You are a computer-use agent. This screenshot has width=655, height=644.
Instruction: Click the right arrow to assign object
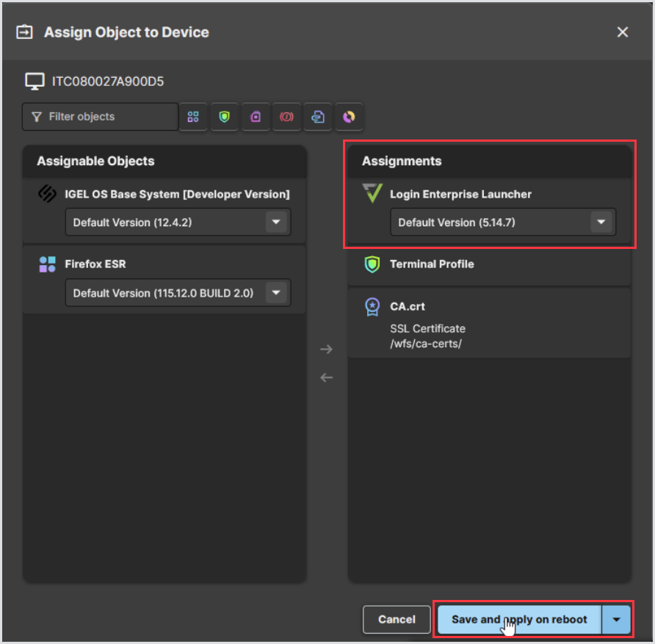(x=327, y=350)
